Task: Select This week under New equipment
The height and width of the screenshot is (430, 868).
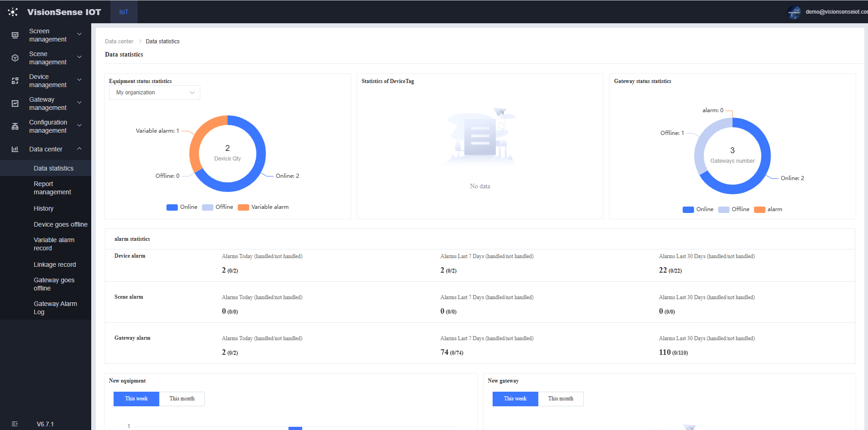Action: pyautogui.click(x=136, y=399)
